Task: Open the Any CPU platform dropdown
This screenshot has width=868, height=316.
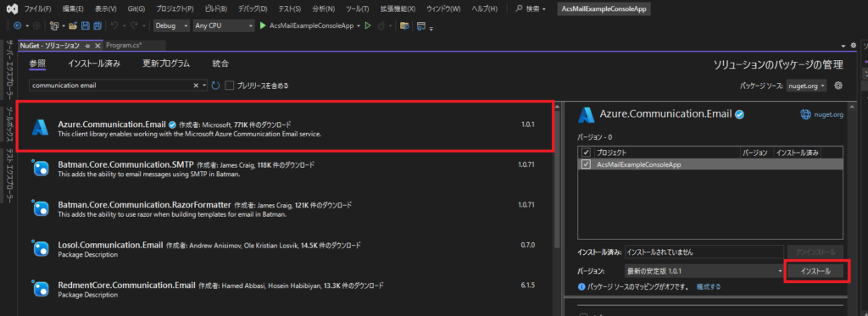Action: pyautogui.click(x=224, y=26)
